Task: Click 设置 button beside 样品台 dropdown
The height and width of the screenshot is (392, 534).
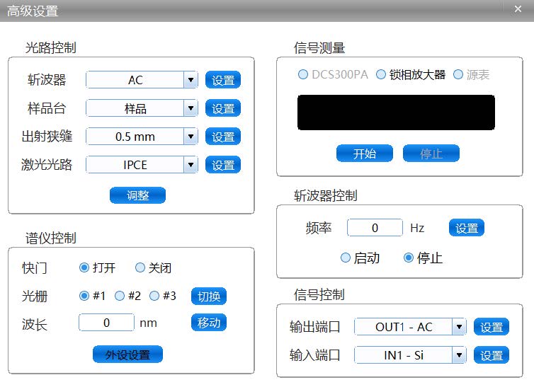Action: pos(223,109)
